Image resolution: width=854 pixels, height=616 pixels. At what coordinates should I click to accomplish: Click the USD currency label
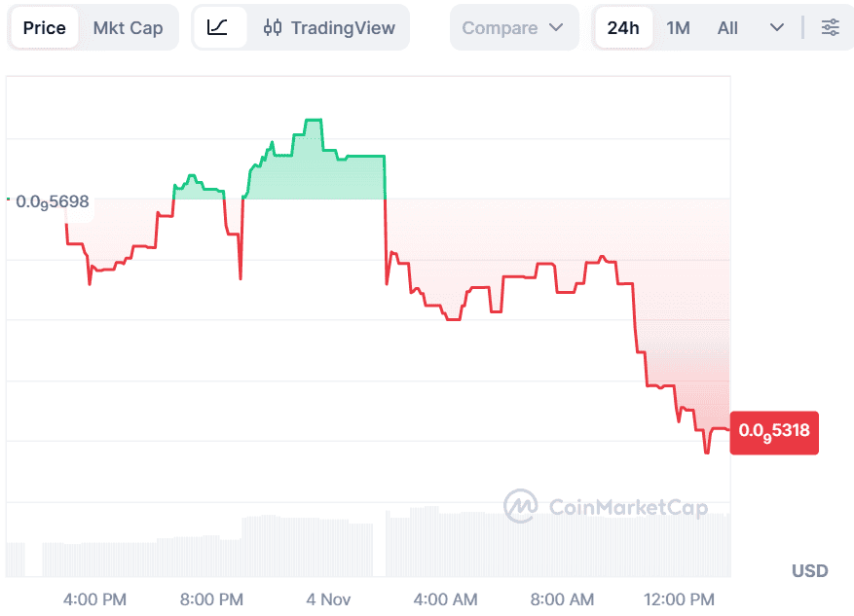coord(809,570)
